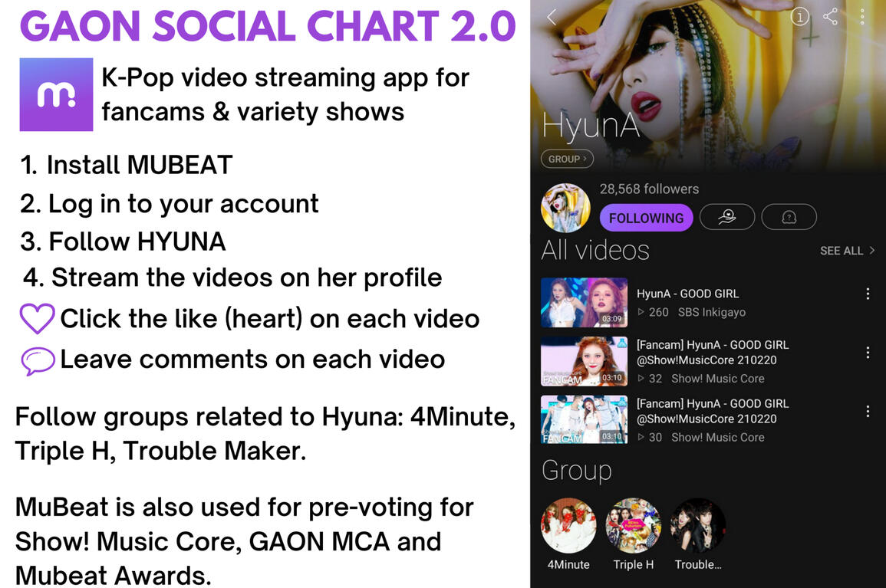Click the purple Mubeat app logo
Screen dimensions: 886x588
coord(56,94)
